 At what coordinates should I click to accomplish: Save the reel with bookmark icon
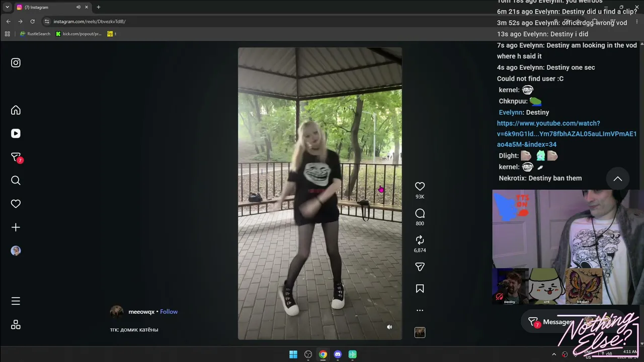click(x=420, y=289)
